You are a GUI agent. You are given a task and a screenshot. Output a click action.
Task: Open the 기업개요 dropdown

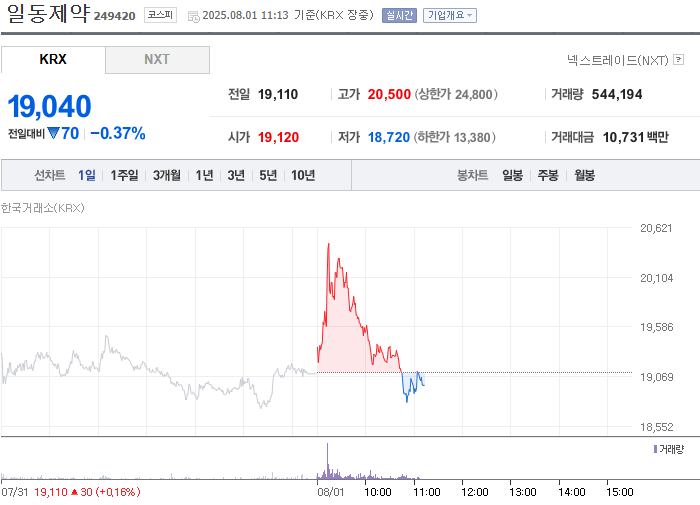(x=450, y=16)
